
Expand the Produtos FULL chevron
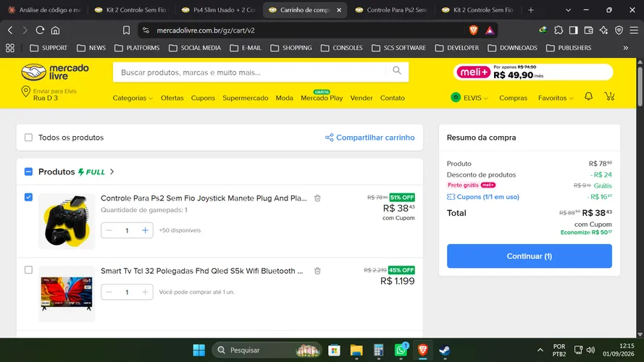(112, 172)
